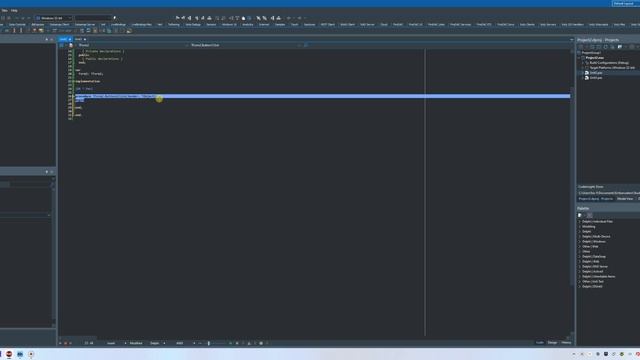Open the Delphi language dropdown in status bar
640x360 pixels.
click(164, 343)
